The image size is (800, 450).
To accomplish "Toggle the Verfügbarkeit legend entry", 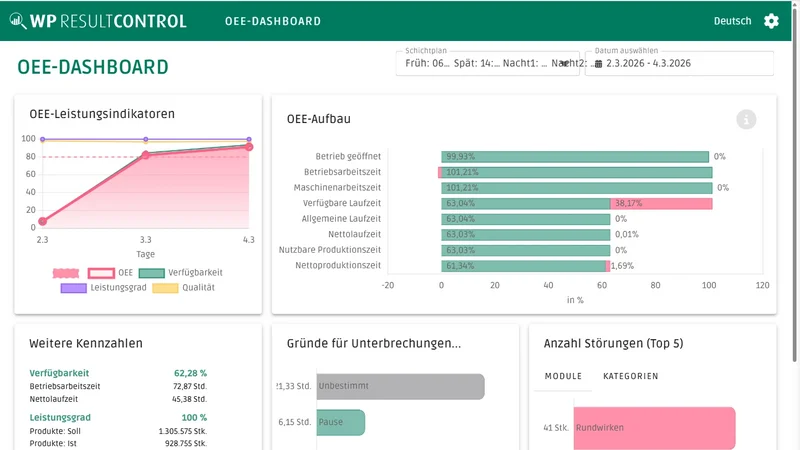I will pyautogui.click(x=181, y=273).
